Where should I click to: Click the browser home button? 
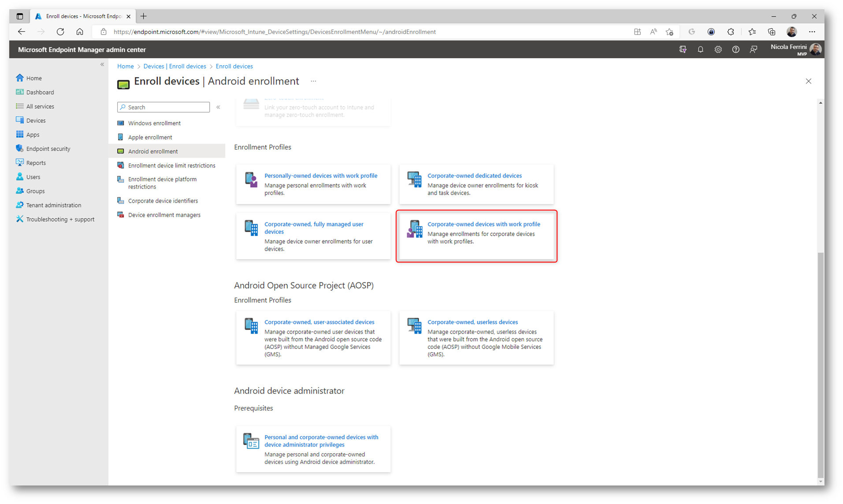[x=80, y=32]
